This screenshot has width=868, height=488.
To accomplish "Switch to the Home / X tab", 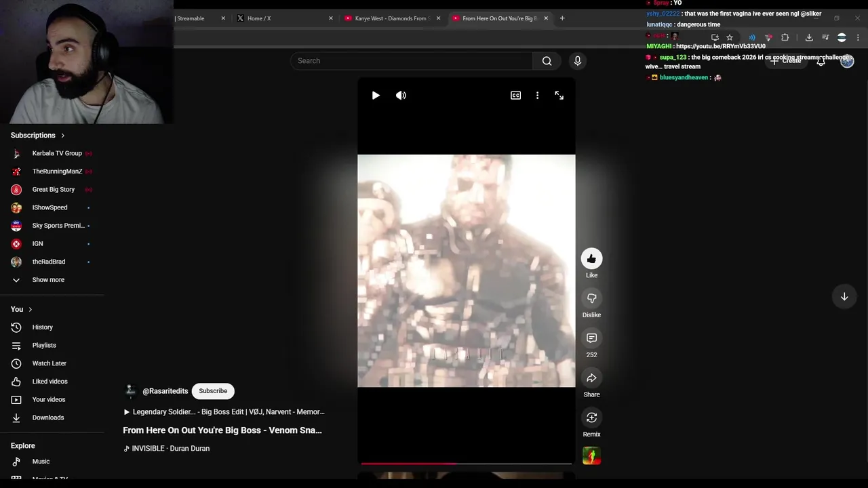I will [285, 18].
